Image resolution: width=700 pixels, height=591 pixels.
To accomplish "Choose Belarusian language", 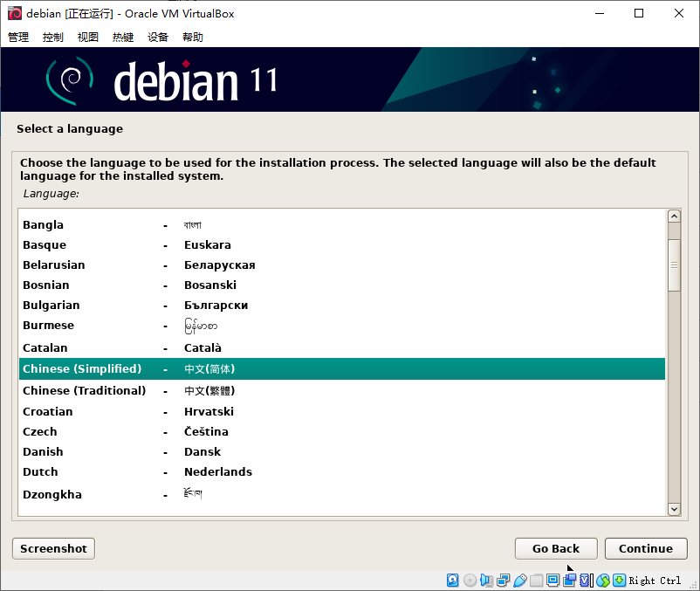I will coord(342,265).
